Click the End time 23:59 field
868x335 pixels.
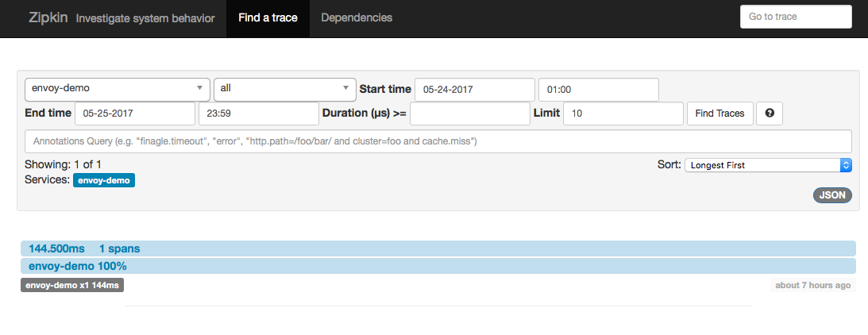[259, 114]
